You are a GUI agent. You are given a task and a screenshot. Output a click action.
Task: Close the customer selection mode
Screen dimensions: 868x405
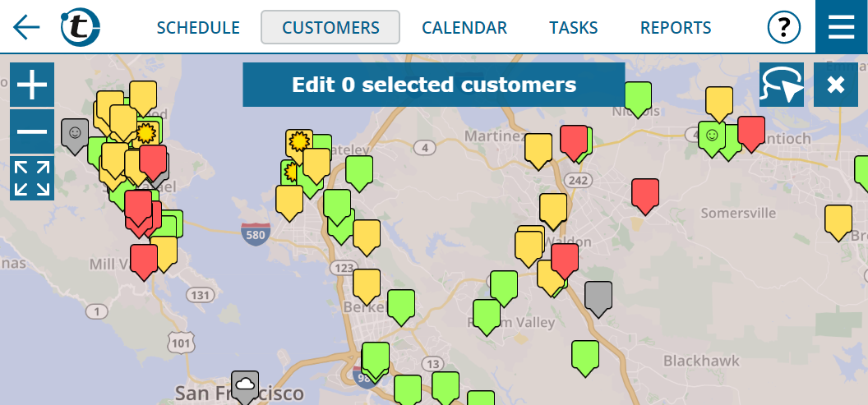point(835,85)
